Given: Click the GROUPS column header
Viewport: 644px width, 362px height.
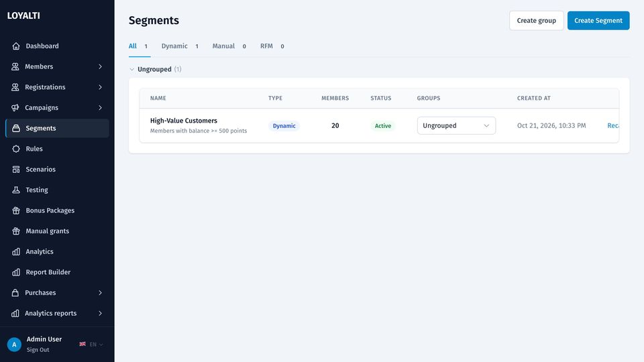Looking at the screenshot, I should pyautogui.click(x=429, y=98).
